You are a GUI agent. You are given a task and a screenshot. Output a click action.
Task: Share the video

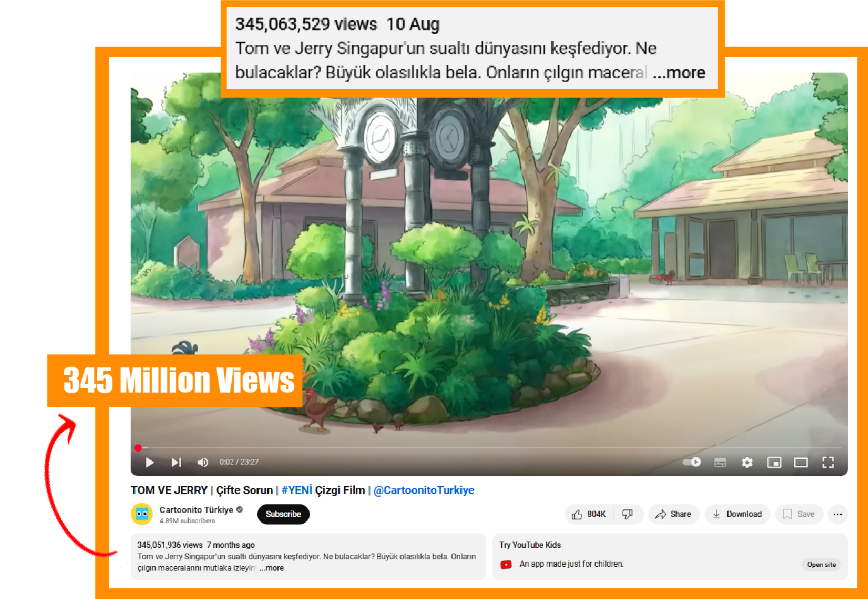click(x=674, y=514)
